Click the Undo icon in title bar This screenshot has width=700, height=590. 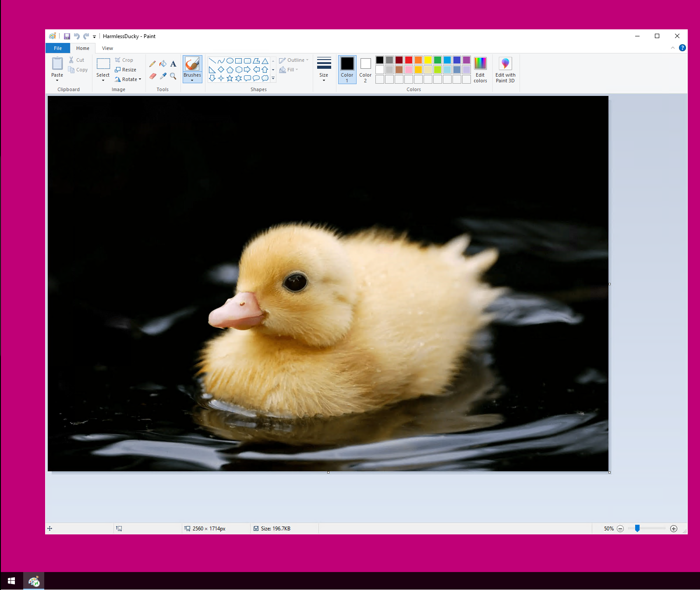point(77,36)
